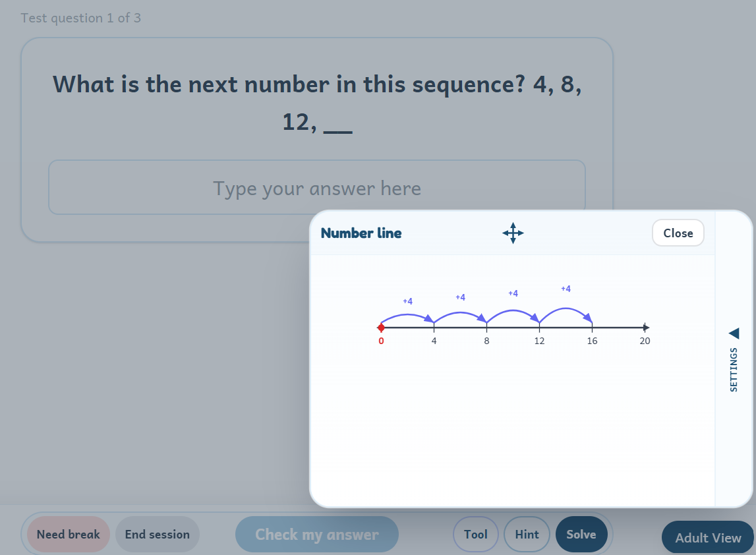Click Check my answer button
Image resolution: width=756 pixels, height=555 pixels.
coord(317,535)
